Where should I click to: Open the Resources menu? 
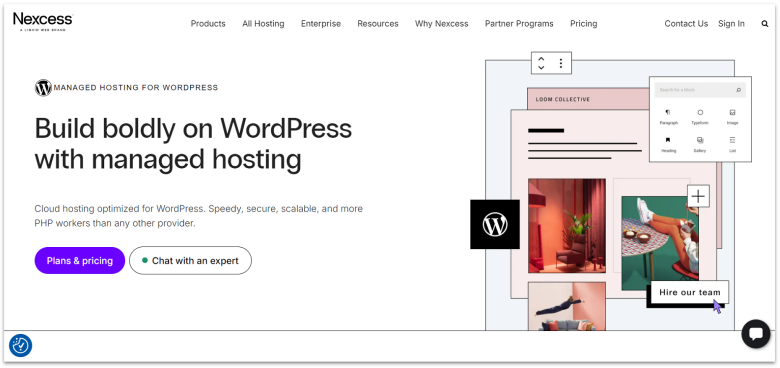pos(378,23)
